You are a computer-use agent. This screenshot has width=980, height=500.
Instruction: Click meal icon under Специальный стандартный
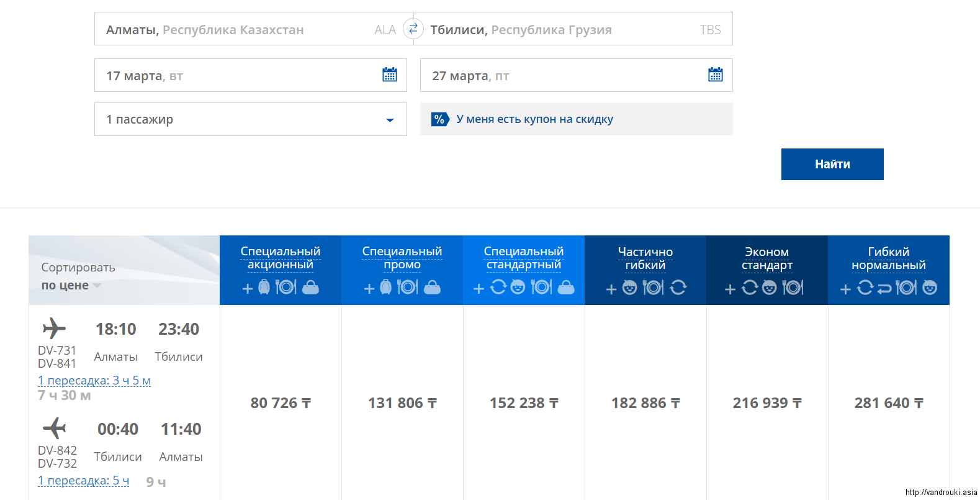point(541,287)
